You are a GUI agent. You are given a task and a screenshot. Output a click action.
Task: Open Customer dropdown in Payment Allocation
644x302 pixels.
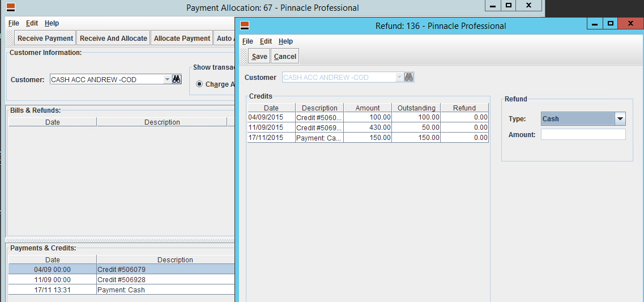pos(167,80)
